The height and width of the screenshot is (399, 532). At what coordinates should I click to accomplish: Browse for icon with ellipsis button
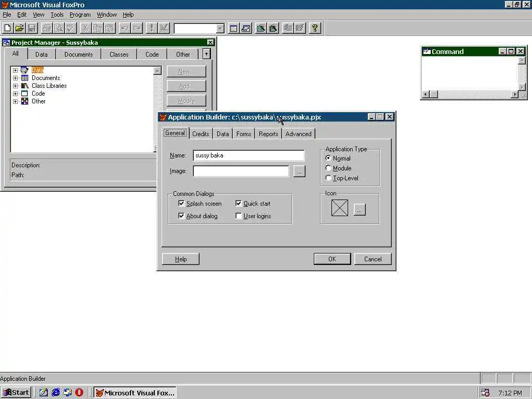pos(360,209)
